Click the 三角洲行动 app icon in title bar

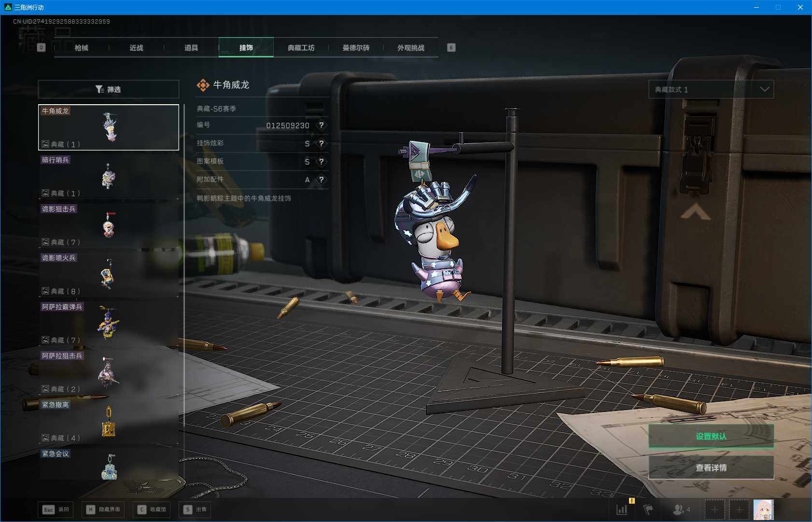pos(8,7)
